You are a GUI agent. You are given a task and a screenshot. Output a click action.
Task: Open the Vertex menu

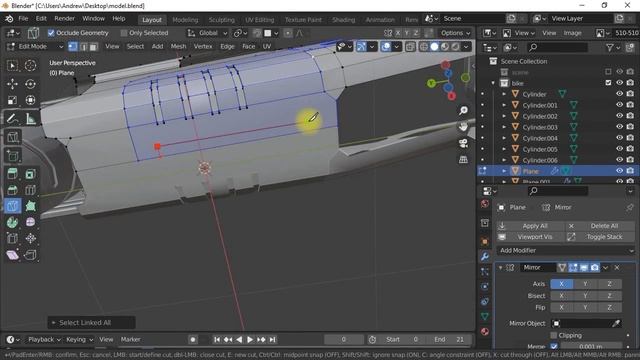(x=203, y=47)
